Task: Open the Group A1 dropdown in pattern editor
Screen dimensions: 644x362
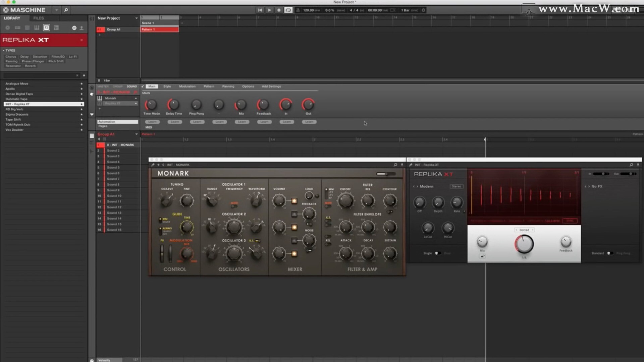Action: 136,134
